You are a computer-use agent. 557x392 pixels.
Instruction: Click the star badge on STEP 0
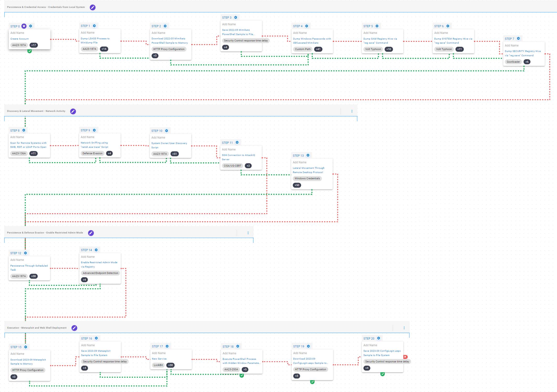[24, 26]
